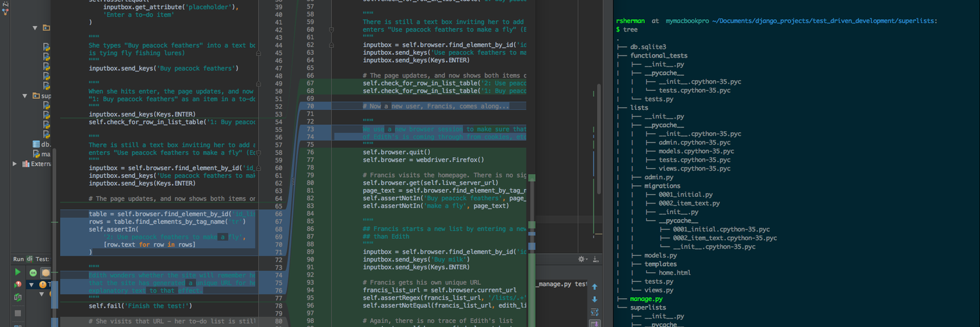Click the green Run test button
980x327 pixels.
(18, 272)
